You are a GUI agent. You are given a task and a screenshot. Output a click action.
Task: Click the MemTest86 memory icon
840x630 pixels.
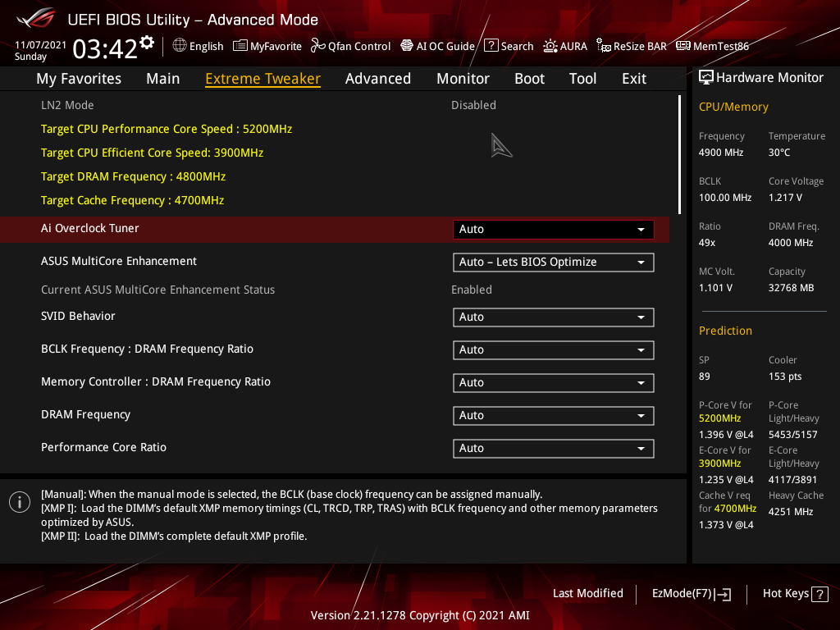(683, 46)
